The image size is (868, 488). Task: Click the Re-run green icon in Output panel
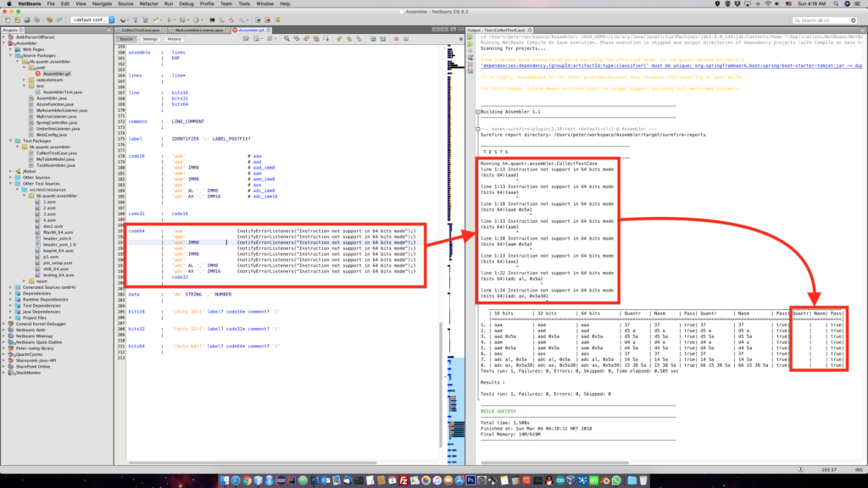pyautogui.click(x=470, y=37)
